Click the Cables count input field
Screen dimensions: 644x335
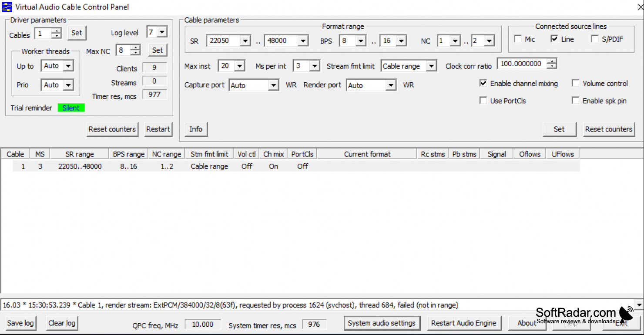(43, 33)
